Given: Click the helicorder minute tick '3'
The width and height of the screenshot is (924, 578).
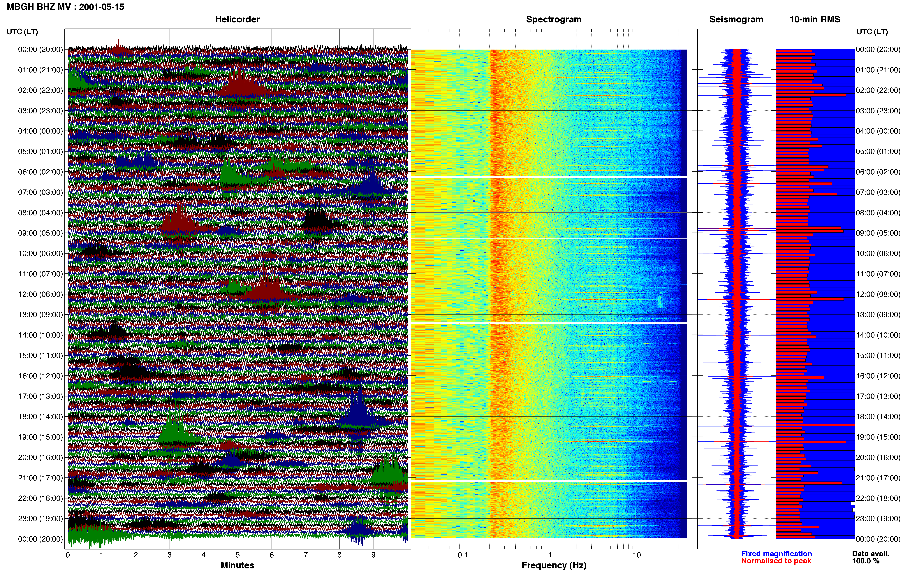Looking at the screenshot, I should pyautogui.click(x=170, y=555).
